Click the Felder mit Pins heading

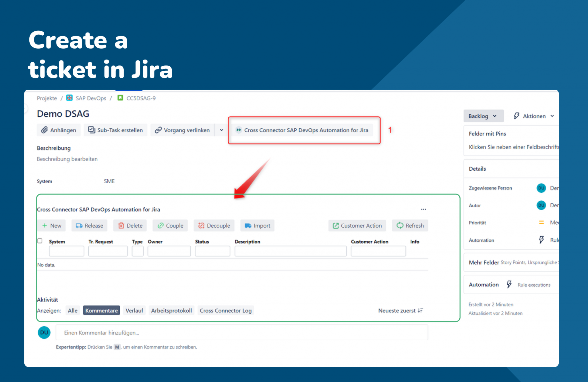point(487,134)
